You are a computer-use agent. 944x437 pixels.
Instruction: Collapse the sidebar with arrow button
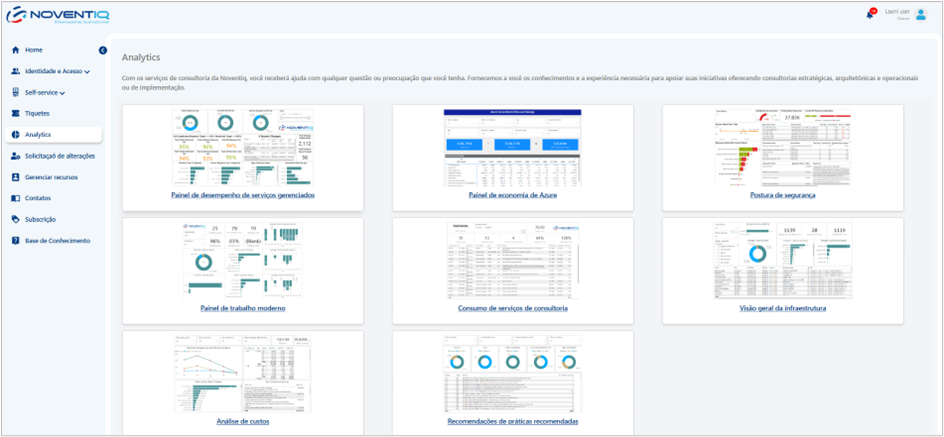[102, 50]
